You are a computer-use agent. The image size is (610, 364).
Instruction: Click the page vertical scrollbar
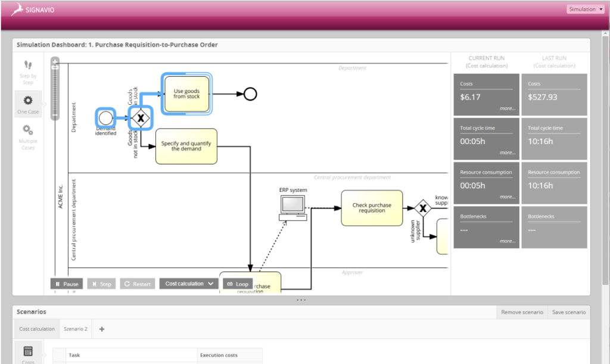[605, 160]
